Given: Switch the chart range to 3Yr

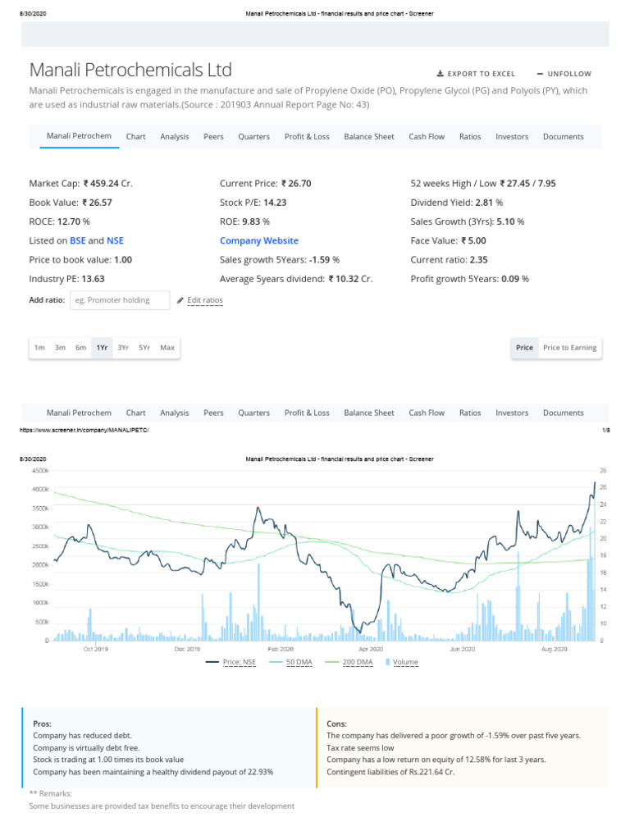Looking at the screenshot, I should [123, 348].
